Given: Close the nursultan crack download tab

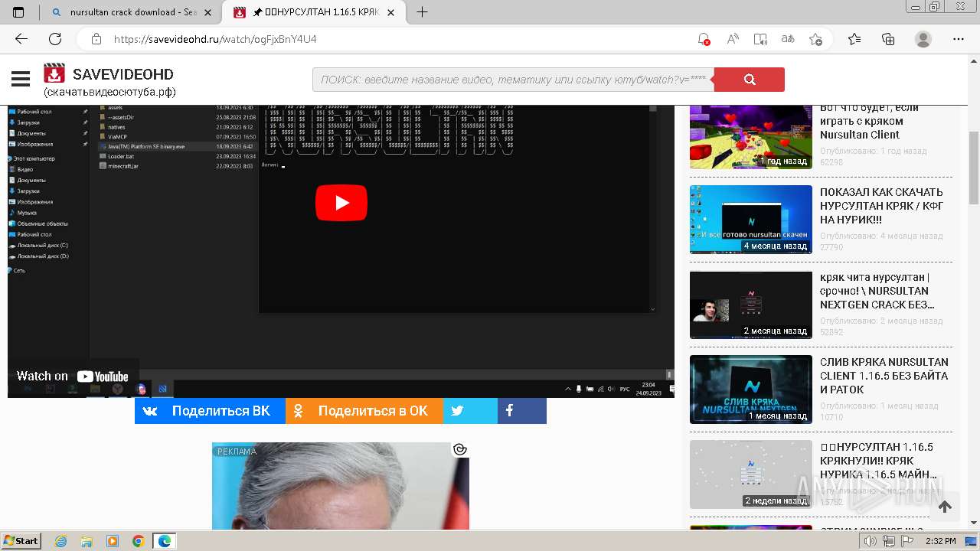Looking at the screenshot, I should (x=207, y=12).
